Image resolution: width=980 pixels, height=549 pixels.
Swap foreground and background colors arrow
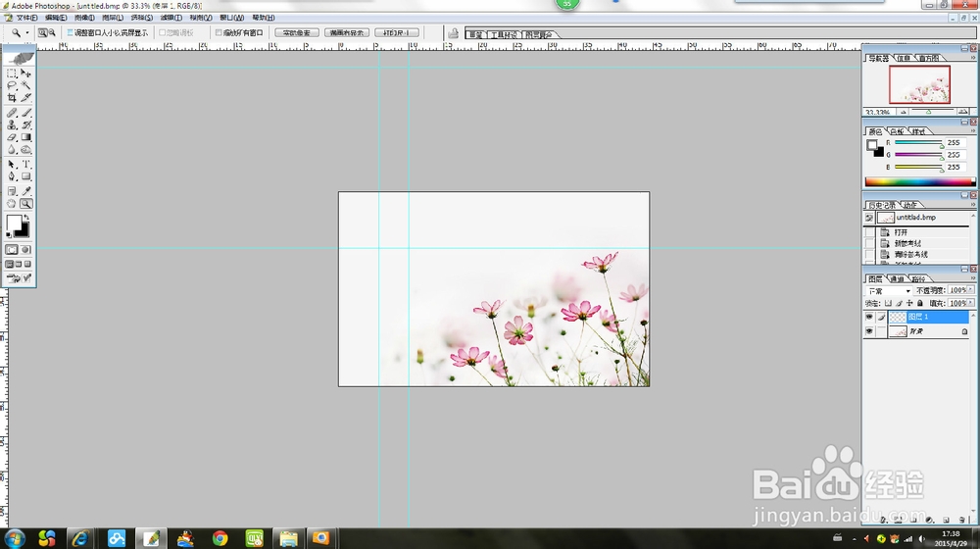click(x=26, y=217)
